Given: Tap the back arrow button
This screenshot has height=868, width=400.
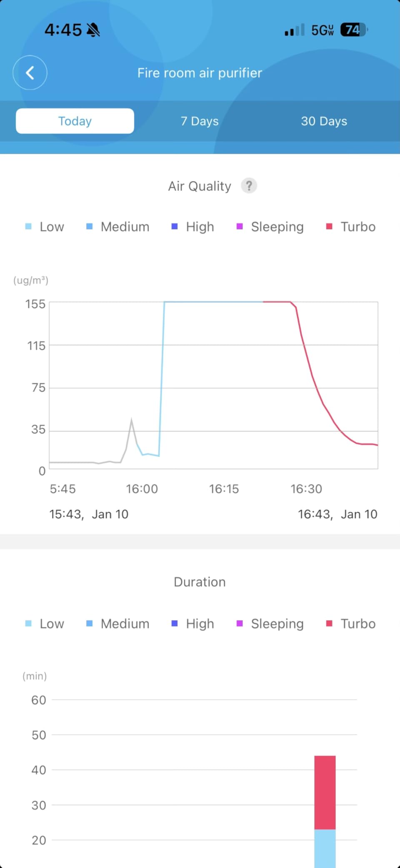Looking at the screenshot, I should pyautogui.click(x=30, y=73).
